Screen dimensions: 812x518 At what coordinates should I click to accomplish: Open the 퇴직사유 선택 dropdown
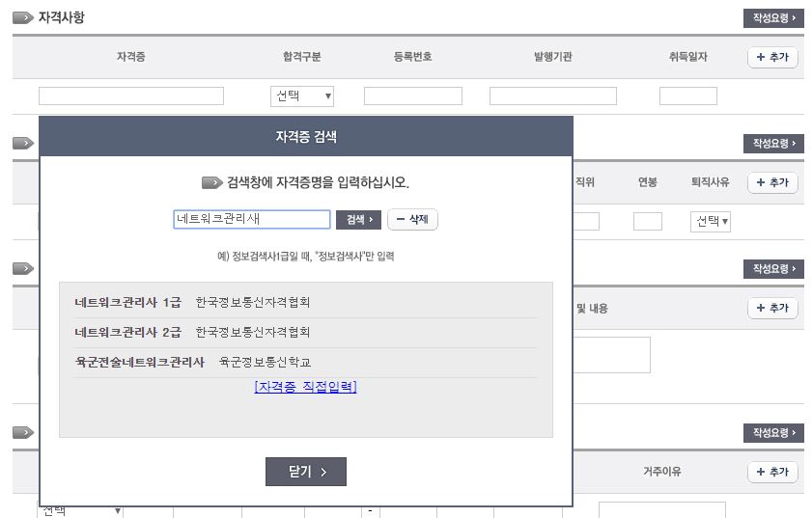pos(712,222)
